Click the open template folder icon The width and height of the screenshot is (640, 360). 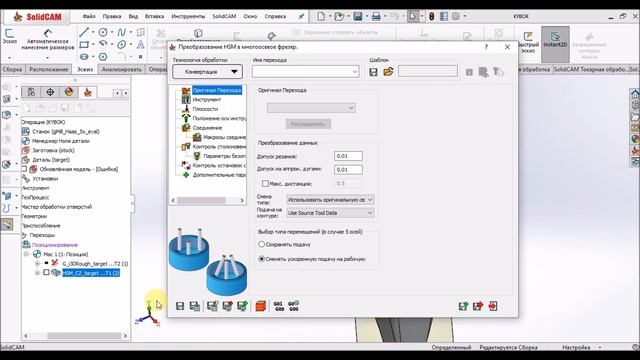[388, 72]
